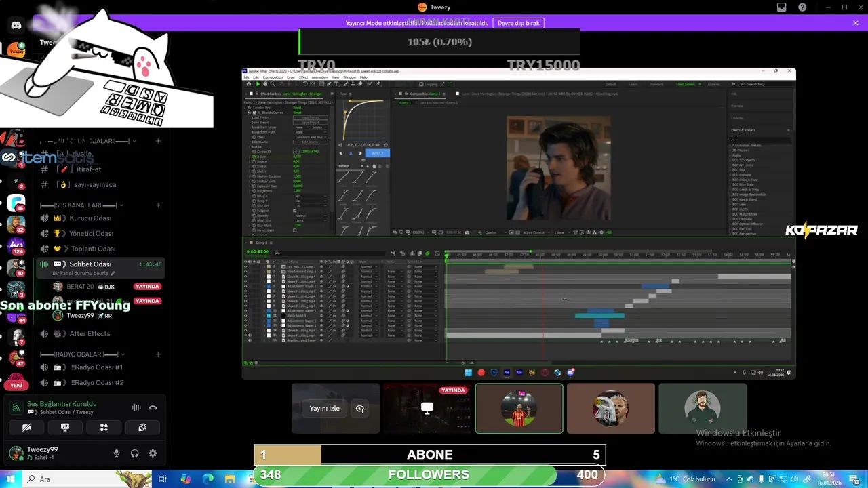
Task: Click APPLY button in Flow panel
Action: 378,153
